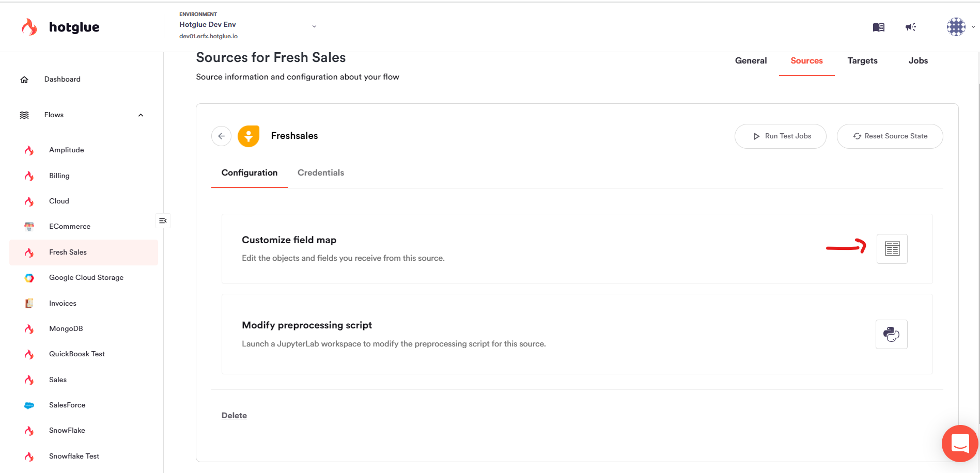Viewport: 980px width, 473px height.
Task: Collapse the Flows section chevron
Action: 141,115
